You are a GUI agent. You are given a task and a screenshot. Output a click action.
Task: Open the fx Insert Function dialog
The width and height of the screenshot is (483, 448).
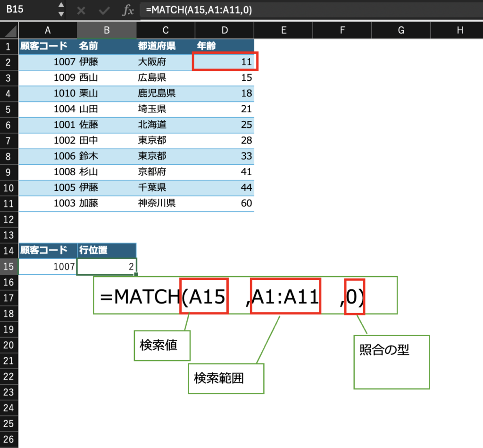click(128, 10)
